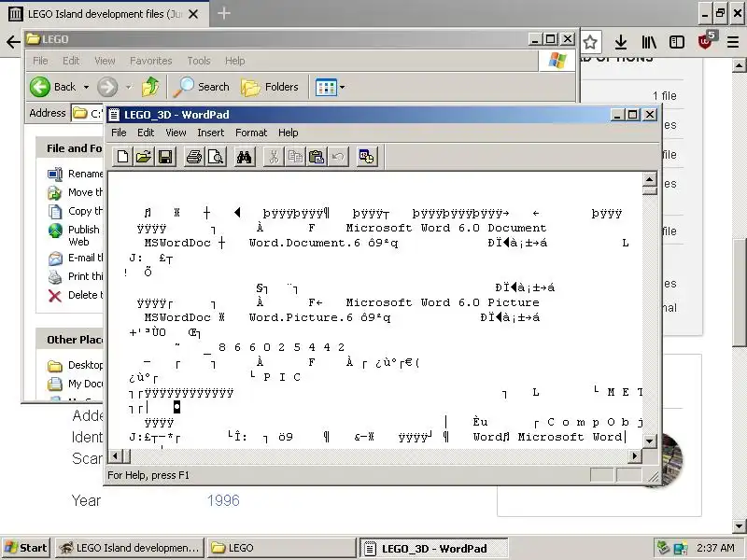Click the 1996 year link on webpage
Screen dimensions: 747x560
[223, 500]
